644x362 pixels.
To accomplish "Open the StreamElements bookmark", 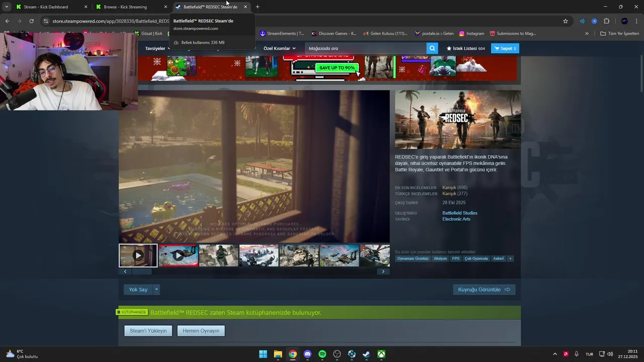I will click(x=282, y=34).
